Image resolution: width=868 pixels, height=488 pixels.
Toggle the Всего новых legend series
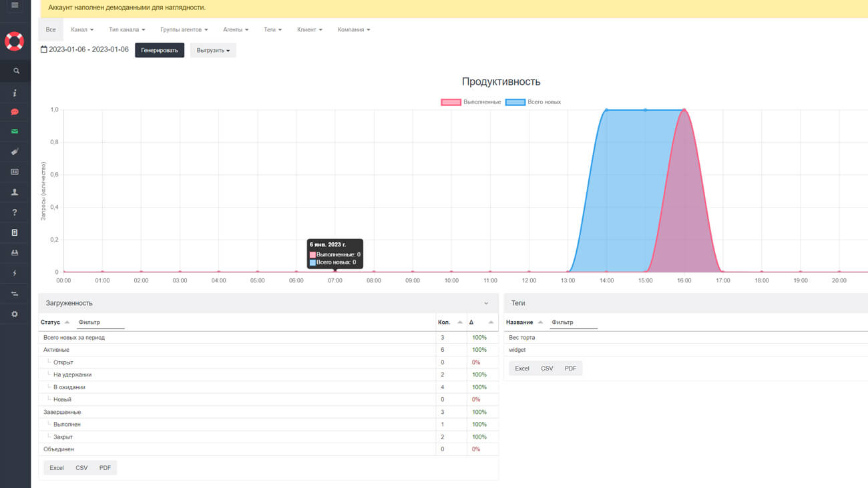(x=533, y=102)
